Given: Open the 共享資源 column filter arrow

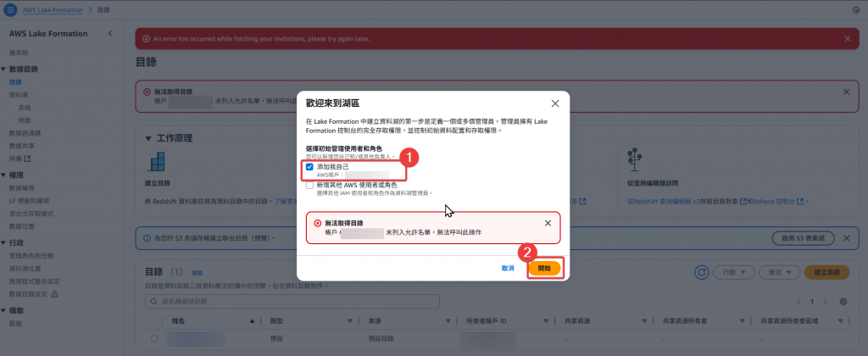Looking at the screenshot, I should pyautogui.click(x=644, y=321).
